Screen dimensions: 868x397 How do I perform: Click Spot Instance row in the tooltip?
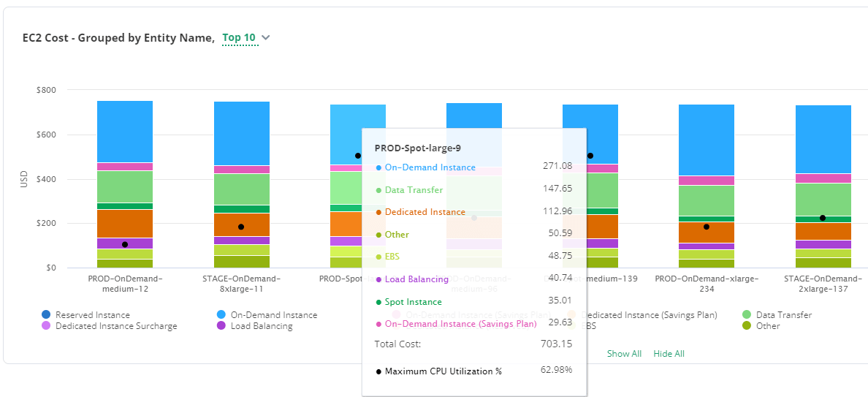tap(473, 302)
